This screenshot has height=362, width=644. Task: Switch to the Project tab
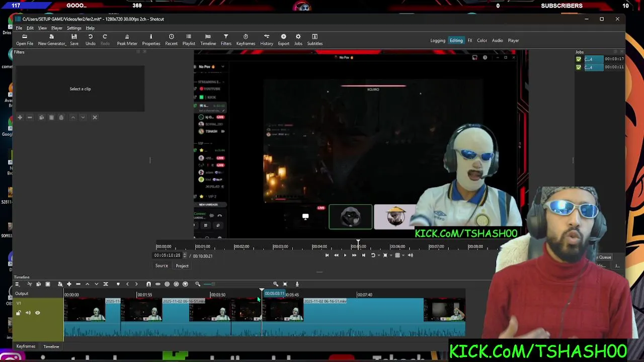182,265
